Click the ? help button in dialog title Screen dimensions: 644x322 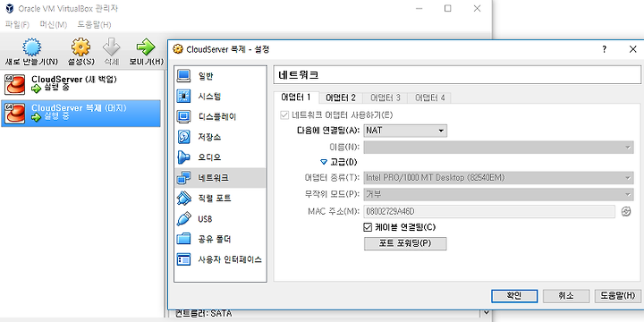(x=604, y=49)
